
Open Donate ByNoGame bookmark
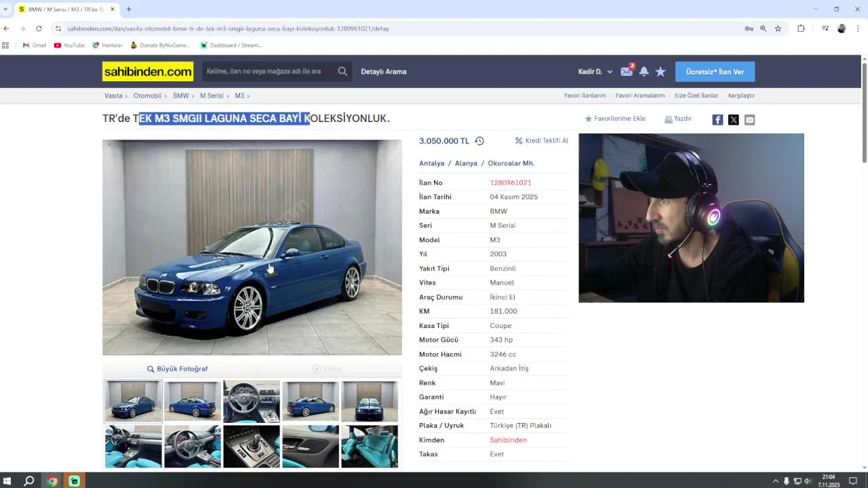(160, 45)
